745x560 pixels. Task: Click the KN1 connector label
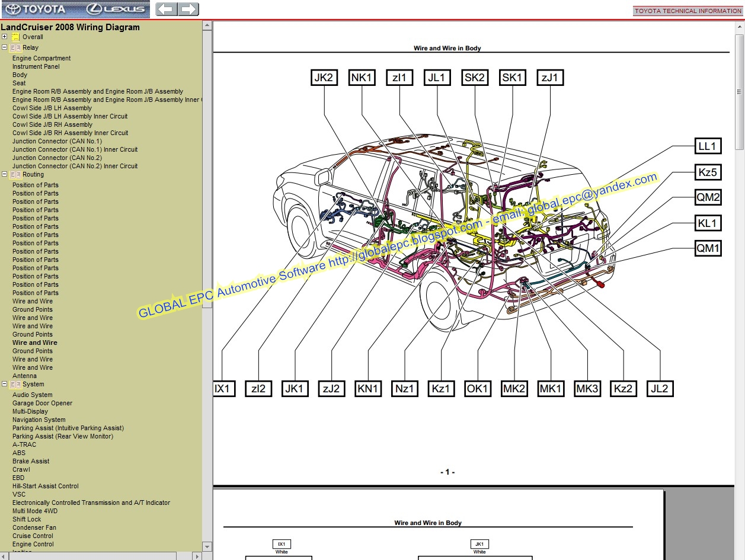[367, 389]
